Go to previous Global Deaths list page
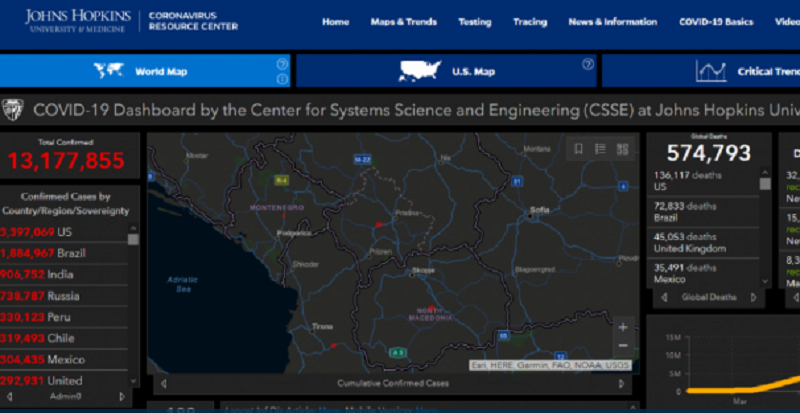The width and height of the screenshot is (800, 413). [x=661, y=297]
